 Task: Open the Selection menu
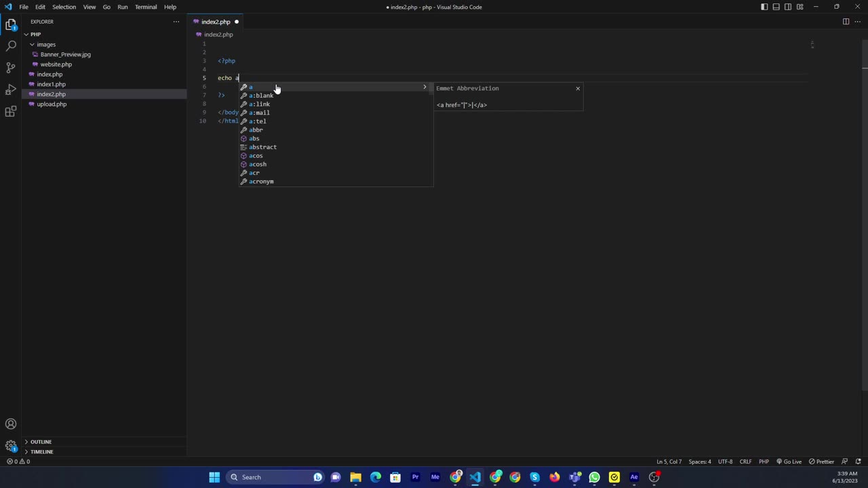[x=64, y=7]
